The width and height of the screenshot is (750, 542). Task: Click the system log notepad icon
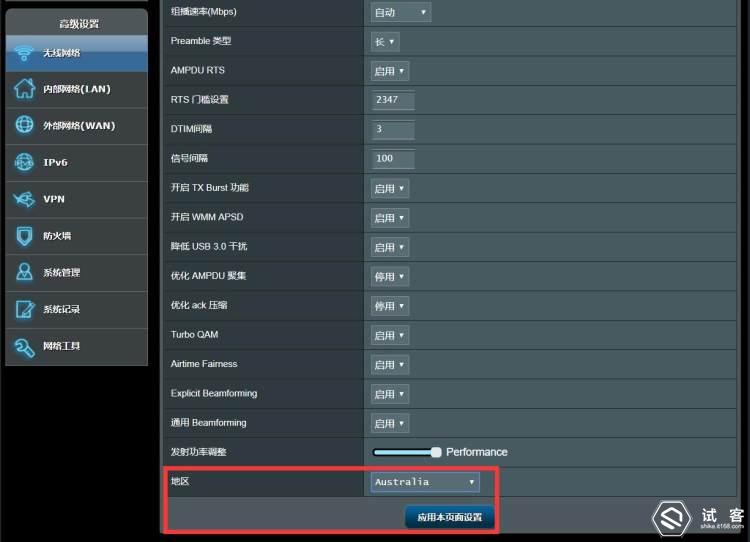pyautogui.click(x=24, y=309)
